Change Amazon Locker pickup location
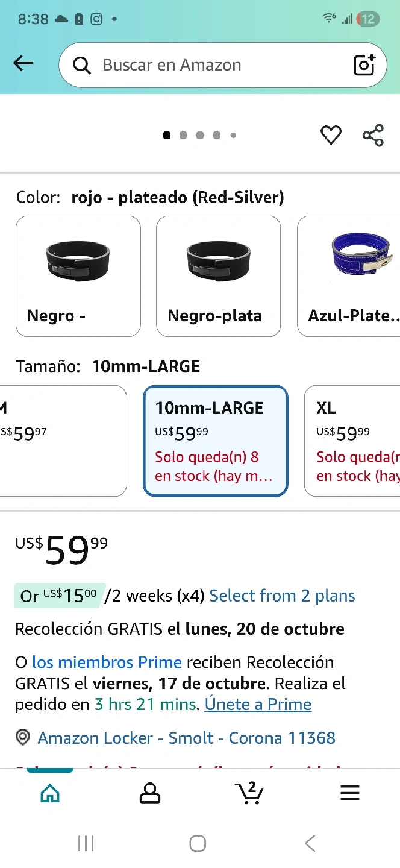 186,738
